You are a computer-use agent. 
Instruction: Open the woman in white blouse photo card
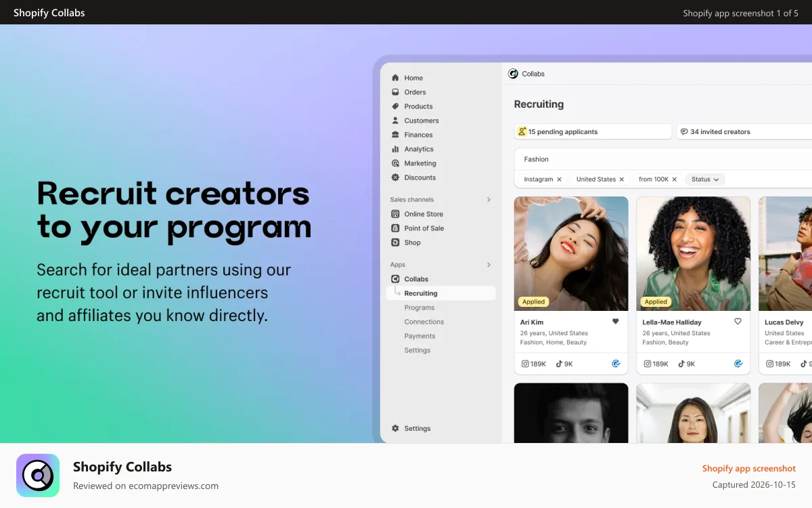(x=694, y=413)
